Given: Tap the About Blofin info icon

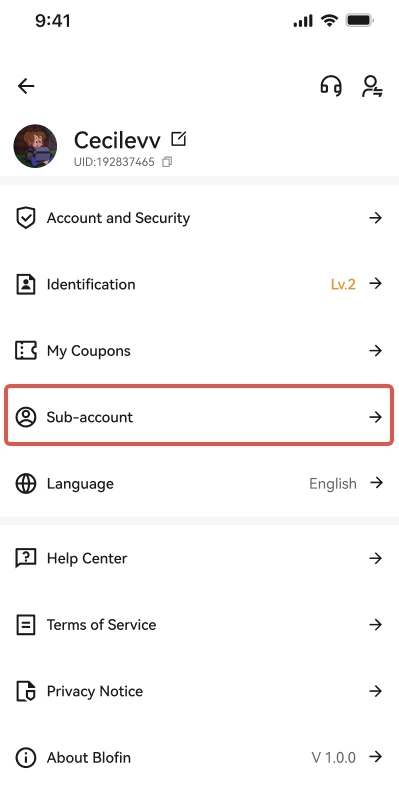Looking at the screenshot, I should tap(26, 757).
